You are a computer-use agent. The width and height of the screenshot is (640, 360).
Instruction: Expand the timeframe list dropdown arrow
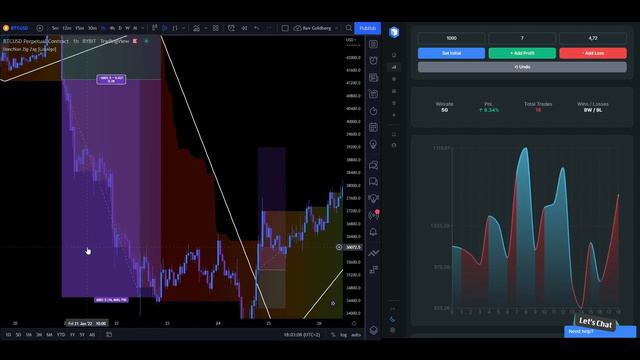point(142,28)
